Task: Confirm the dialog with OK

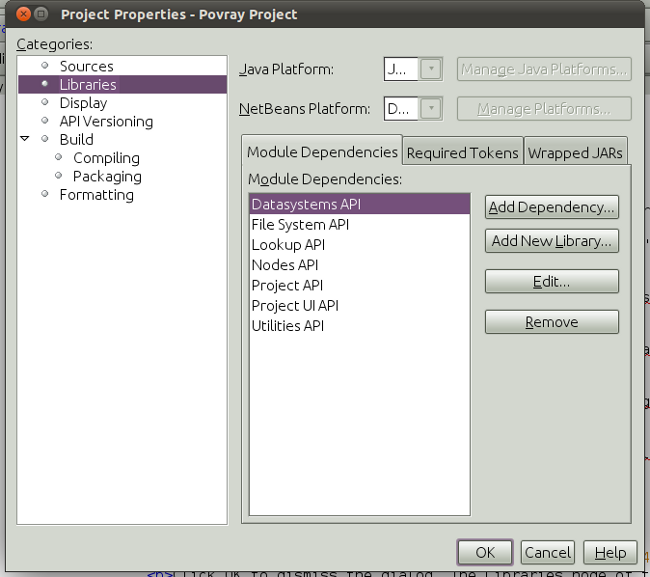Action: coord(485,552)
